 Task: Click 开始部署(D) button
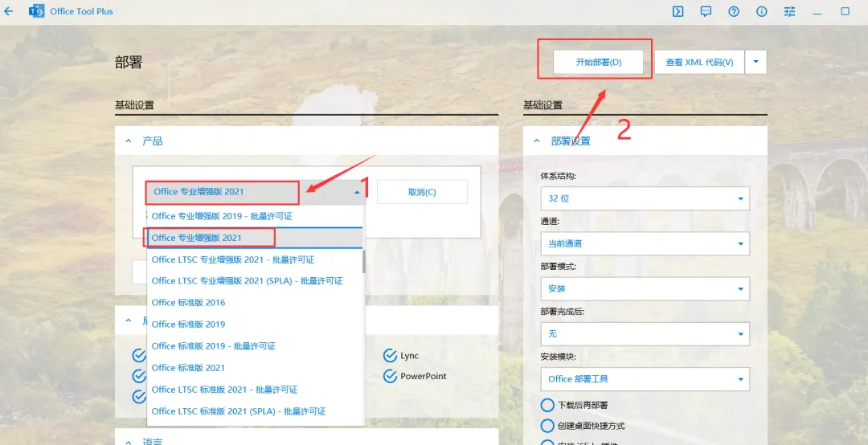point(599,62)
